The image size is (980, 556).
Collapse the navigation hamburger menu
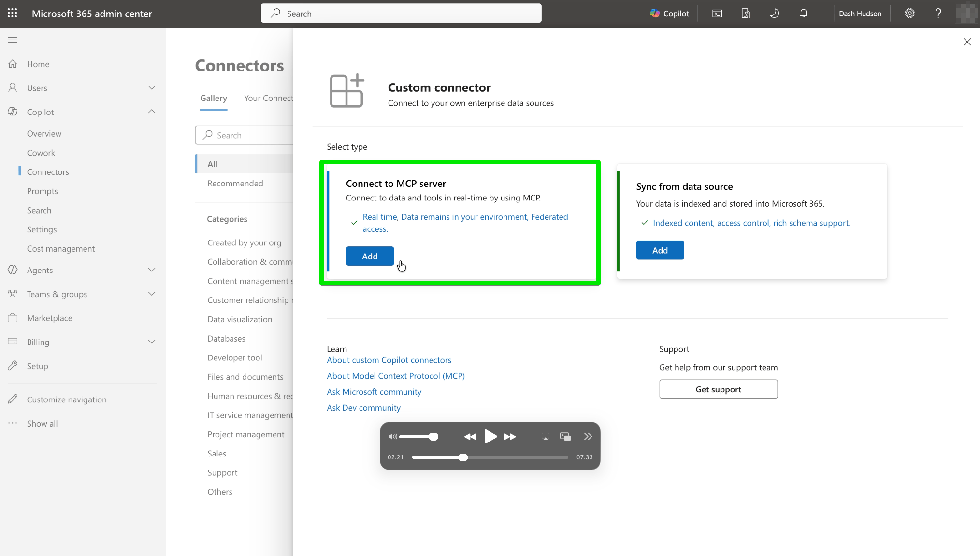13,40
